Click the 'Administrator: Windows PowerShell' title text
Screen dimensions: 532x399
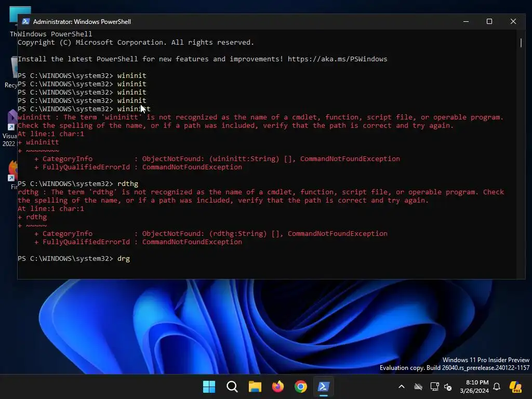pyautogui.click(x=82, y=22)
